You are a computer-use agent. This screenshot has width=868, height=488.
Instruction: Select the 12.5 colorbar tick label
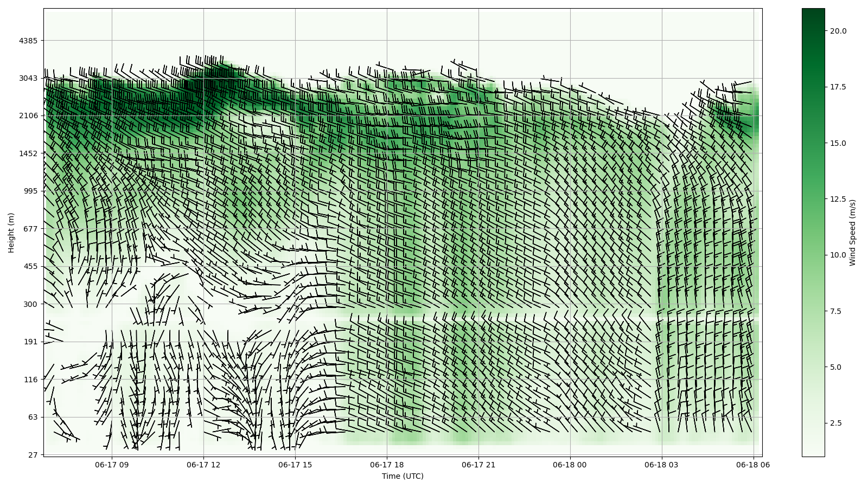[838, 199]
